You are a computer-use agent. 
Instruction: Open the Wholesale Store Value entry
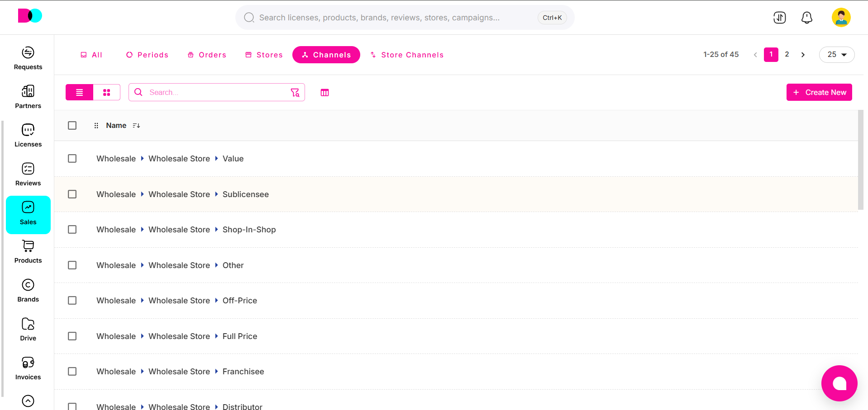(x=170, y=159)
